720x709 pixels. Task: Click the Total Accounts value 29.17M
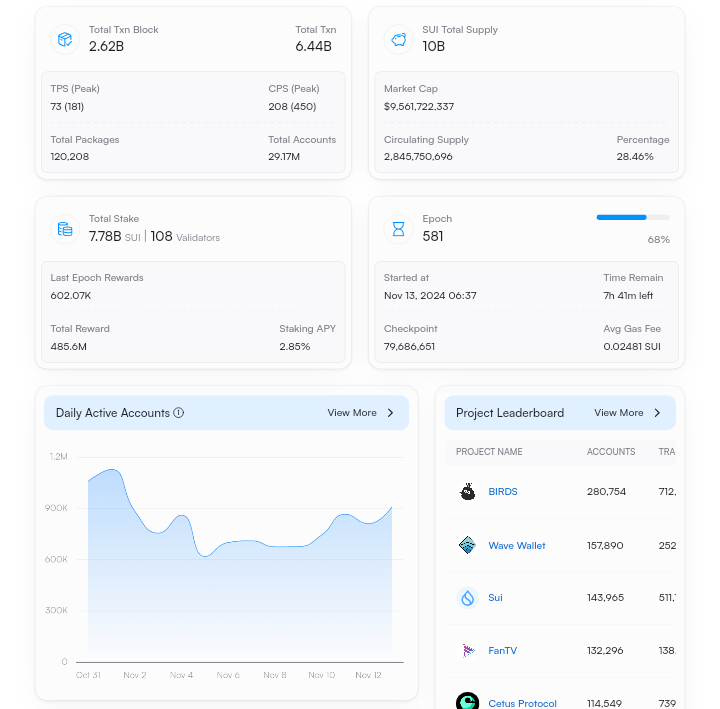tap(284, 157)
